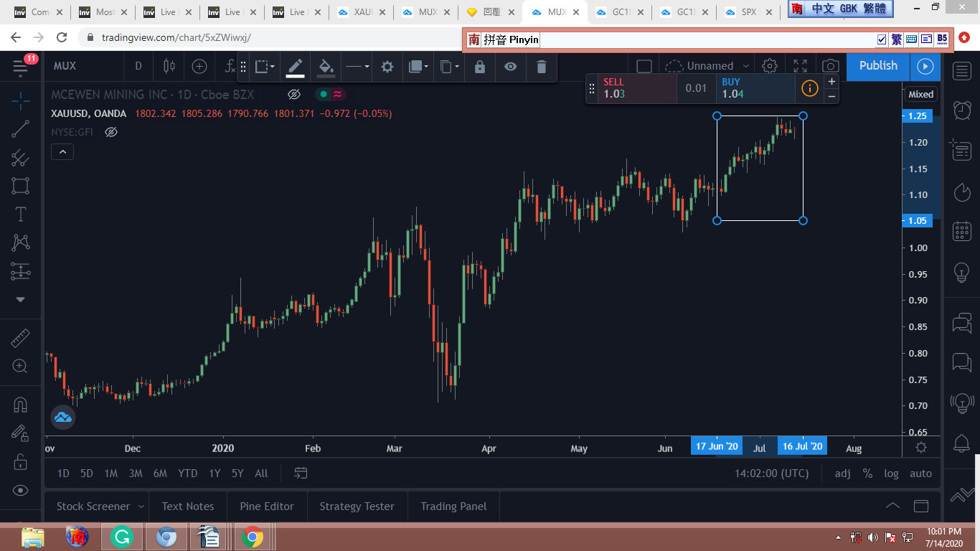Select the Text tool in left sidebar
The width and height of the screenshot is (980, 551).
click(x=20, y=214)
